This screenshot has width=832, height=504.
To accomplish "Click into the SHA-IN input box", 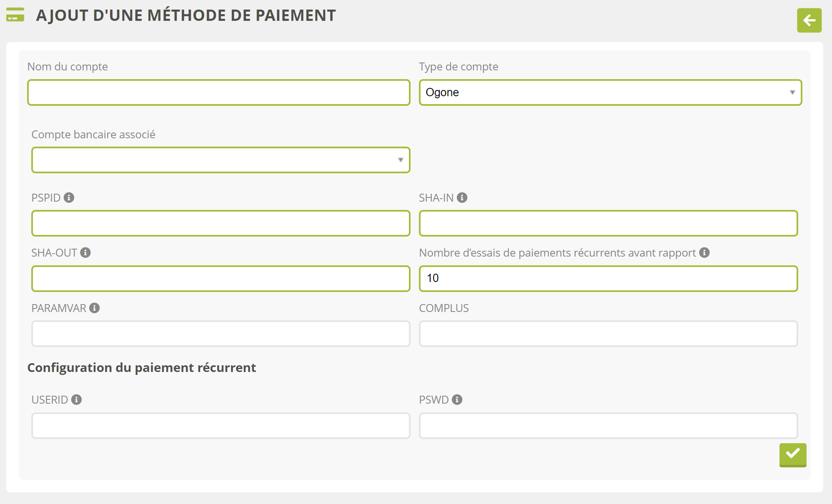I will 608,223.
